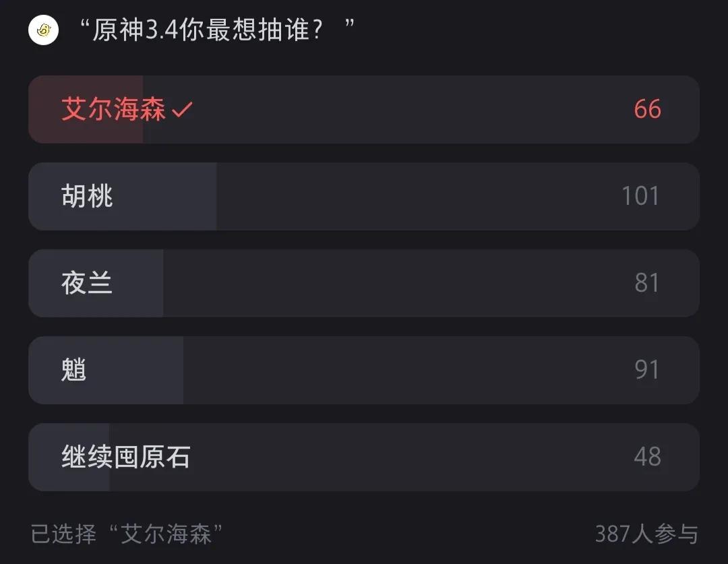This screenshot has width=728, height=564.
Task: Click the lighter progress fill of 夜兰 bar
Action: (x=96, y=283)
